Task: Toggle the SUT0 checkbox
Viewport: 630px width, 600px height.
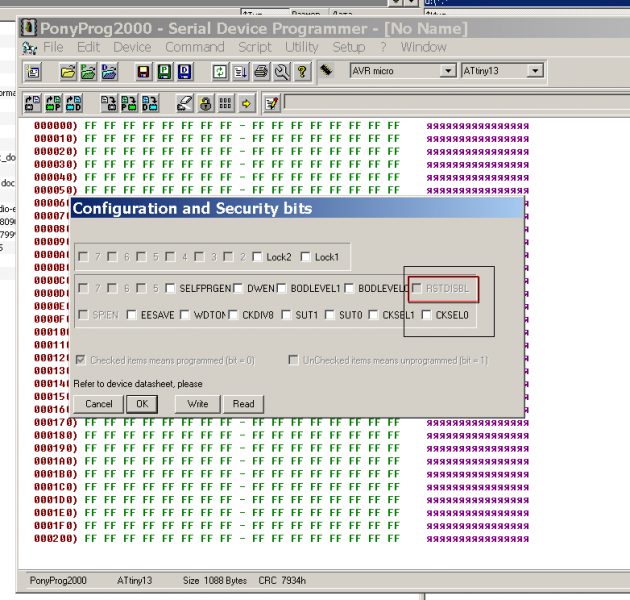Action: coord(329,315)
